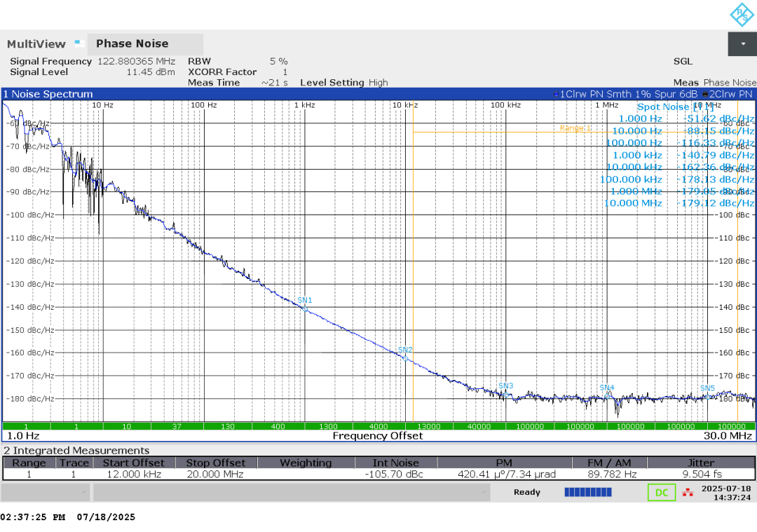The image size is (757, 532).
Task: Select the Phase Noise tab
Action: [132, 43]
